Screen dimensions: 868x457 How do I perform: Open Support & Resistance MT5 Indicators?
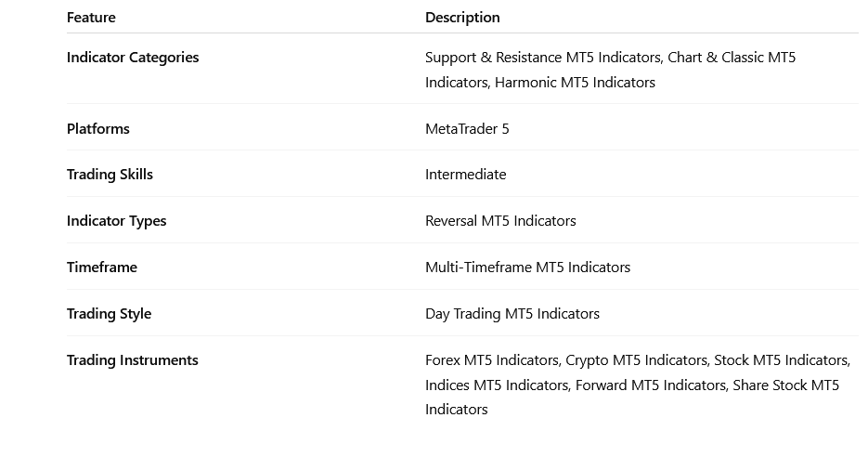[x=542, y=58]
